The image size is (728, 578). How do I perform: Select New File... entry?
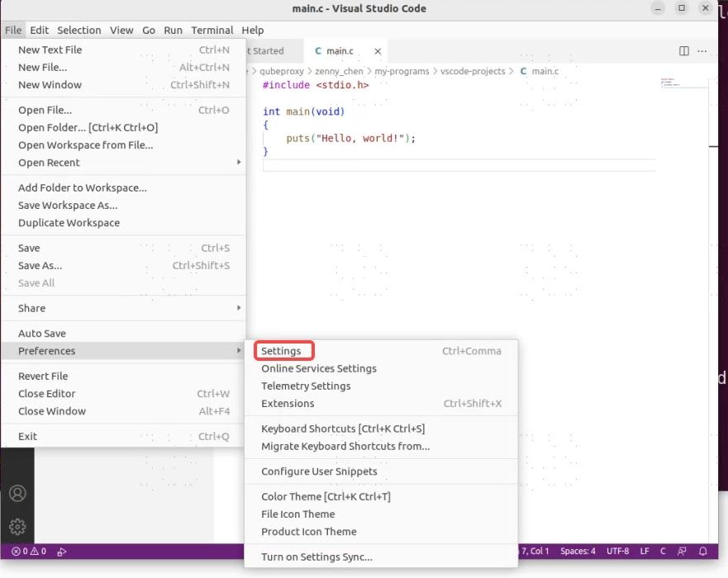click(x=123, y=67)
